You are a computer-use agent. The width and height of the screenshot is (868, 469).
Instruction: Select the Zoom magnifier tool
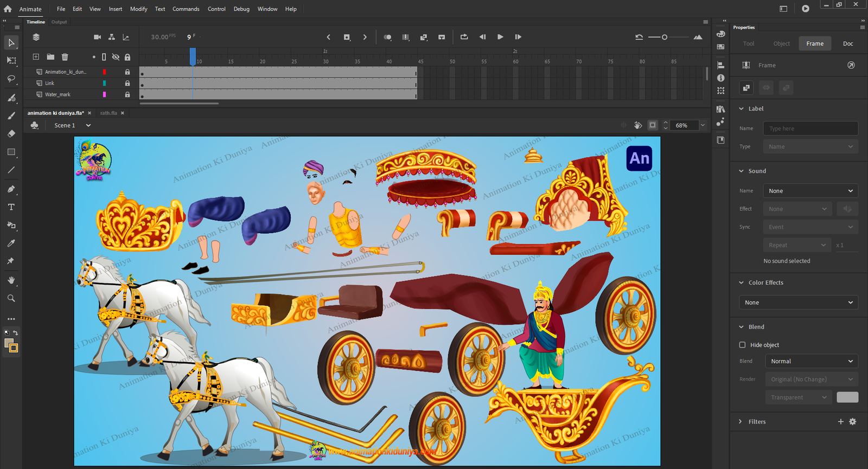11,298
